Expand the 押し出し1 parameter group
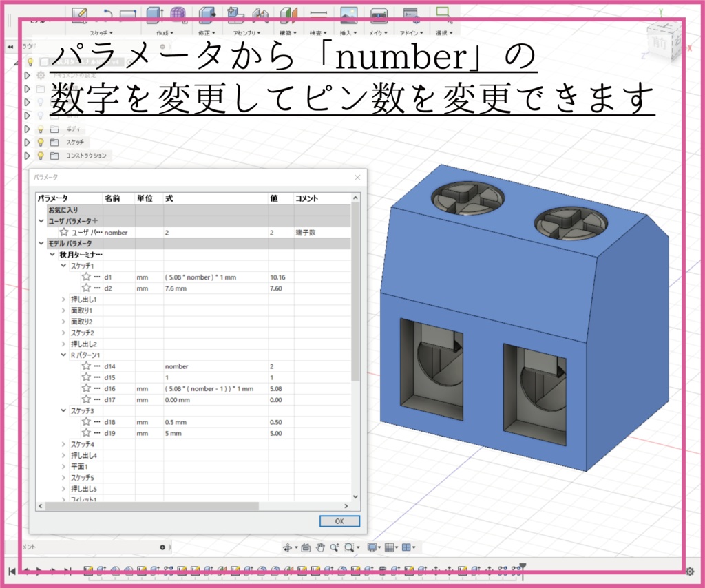This screenshot has width=705, height=588. [x=63, y=300]
